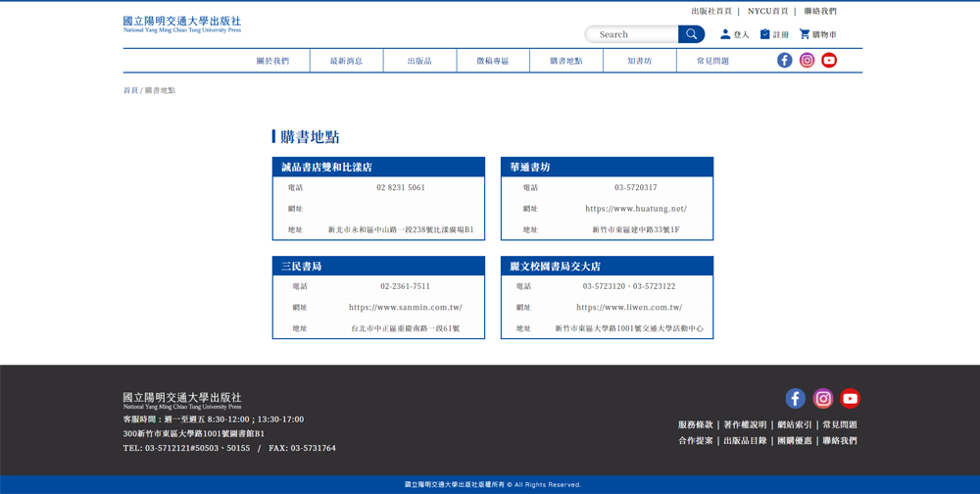This screenshot has width=980, height=494.
Task: Click the 三民書局 card header
Action: tap(378, 266)
